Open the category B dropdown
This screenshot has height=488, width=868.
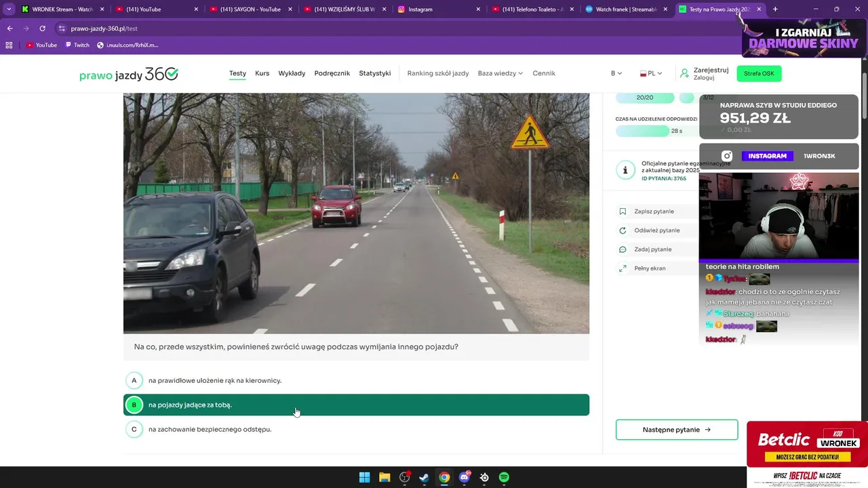click(x=616, y=73)
